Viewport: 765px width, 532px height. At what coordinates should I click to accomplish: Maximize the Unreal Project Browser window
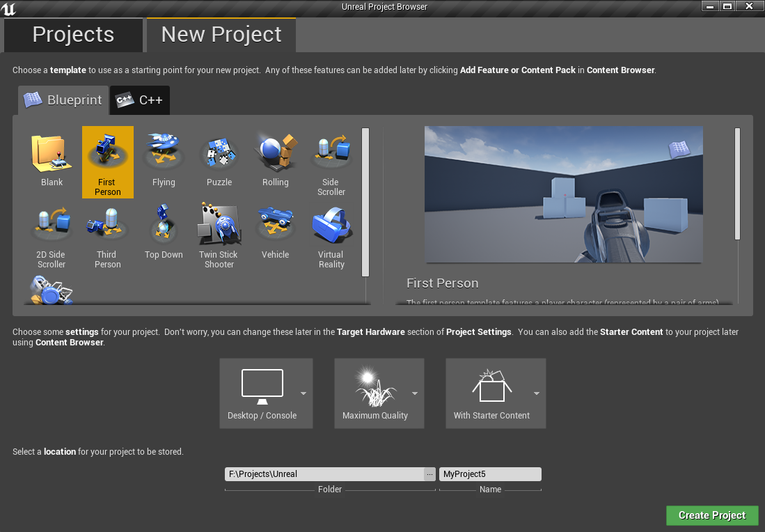[727, 6]
